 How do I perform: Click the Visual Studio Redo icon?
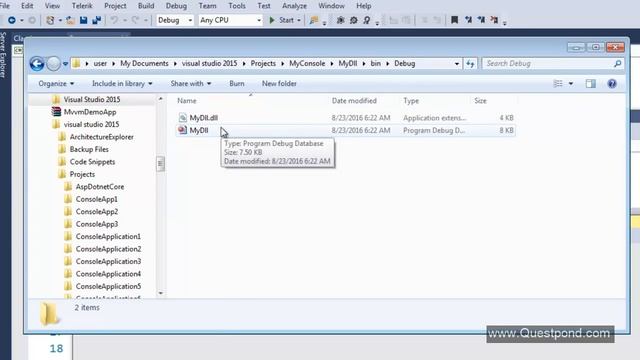pos(135,20)
